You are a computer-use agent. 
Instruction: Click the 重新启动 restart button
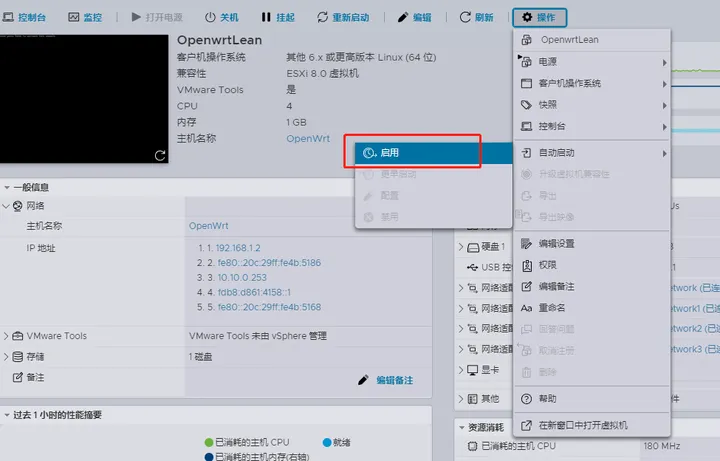(343, 17)
